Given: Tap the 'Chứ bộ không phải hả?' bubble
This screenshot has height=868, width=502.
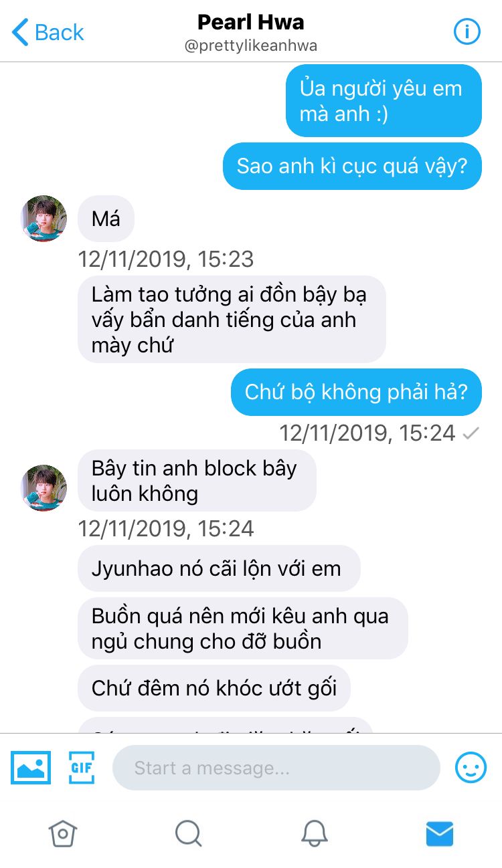Looking at the screenshot, I should tap(356, 392).
